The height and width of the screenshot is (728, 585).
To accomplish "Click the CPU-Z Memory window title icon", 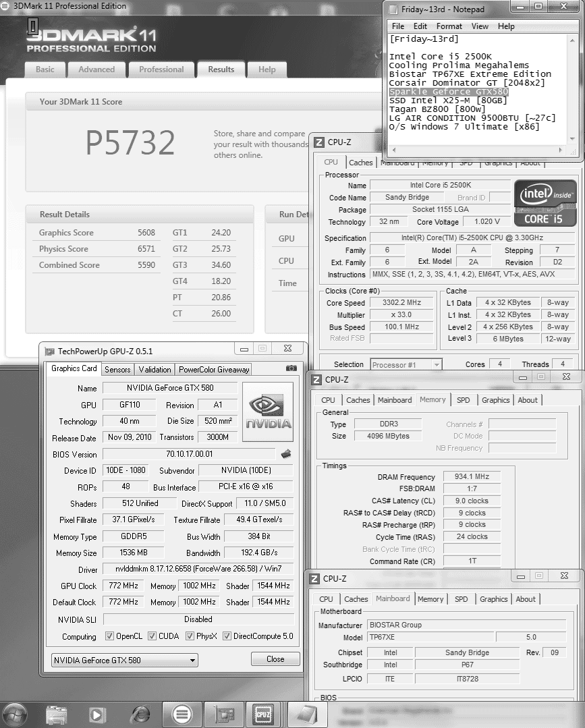I will (316, 379).
